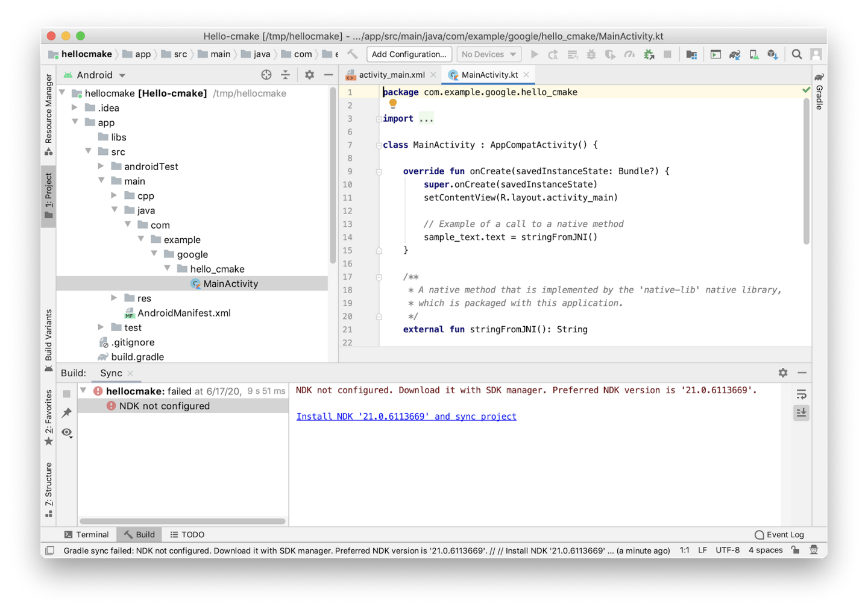Click the build tree horizontal scrollbar

click(x=182, y=521)
